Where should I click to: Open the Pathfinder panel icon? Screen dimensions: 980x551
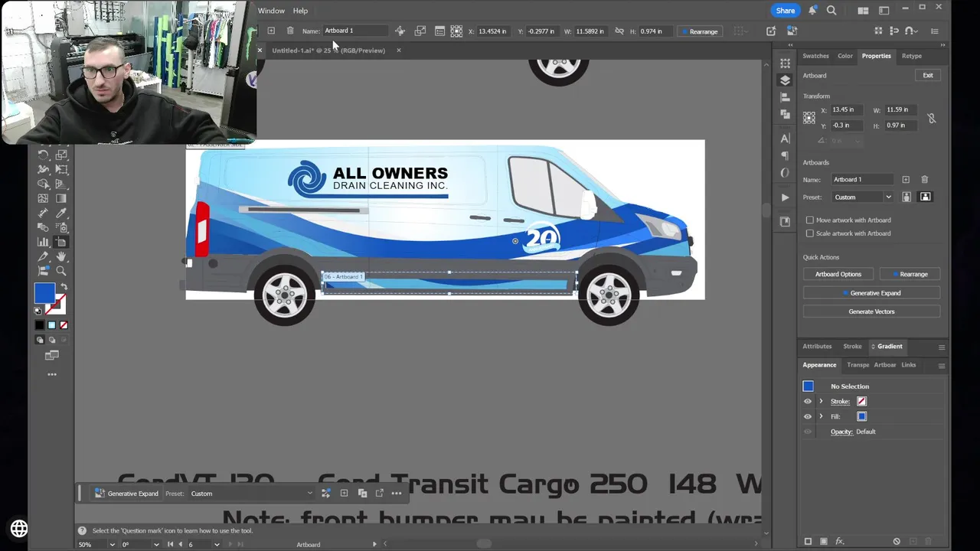785,114
